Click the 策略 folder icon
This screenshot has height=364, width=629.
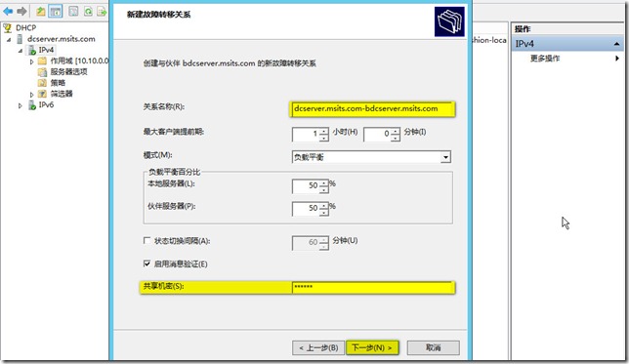tap(42, 83)
